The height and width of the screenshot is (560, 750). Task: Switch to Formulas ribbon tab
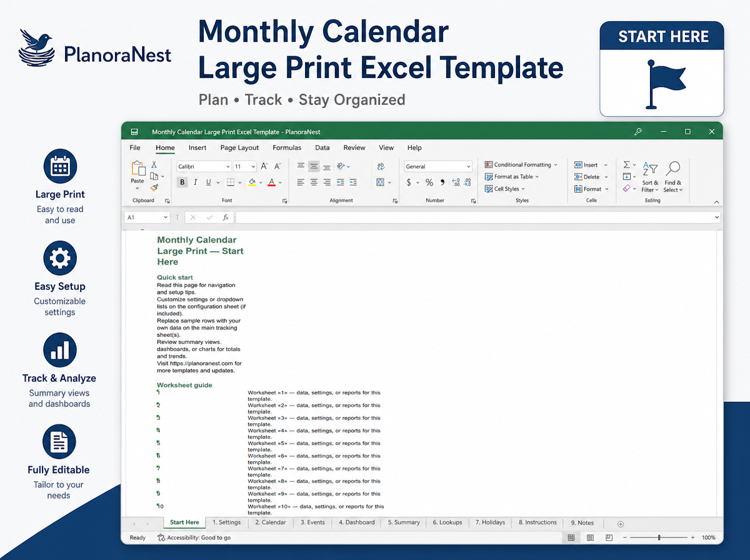287,148
